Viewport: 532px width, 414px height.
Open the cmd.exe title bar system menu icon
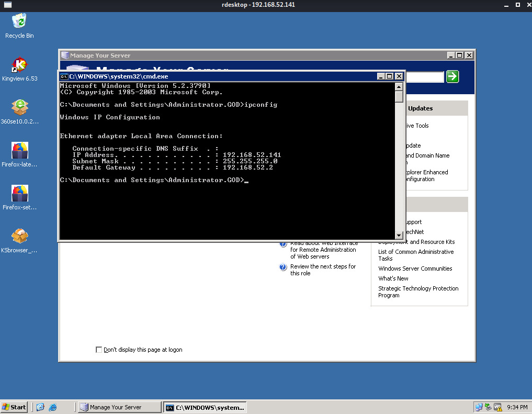tap(64, 76)
